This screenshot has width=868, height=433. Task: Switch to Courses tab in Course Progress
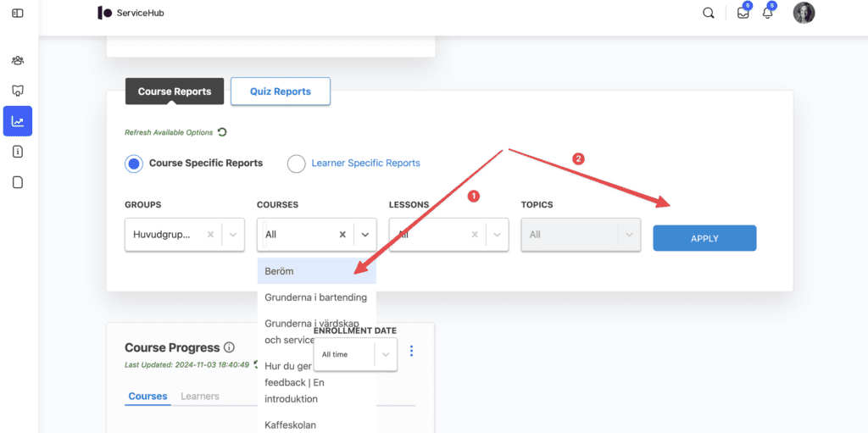pyautogui.click(x=147, y=397)
